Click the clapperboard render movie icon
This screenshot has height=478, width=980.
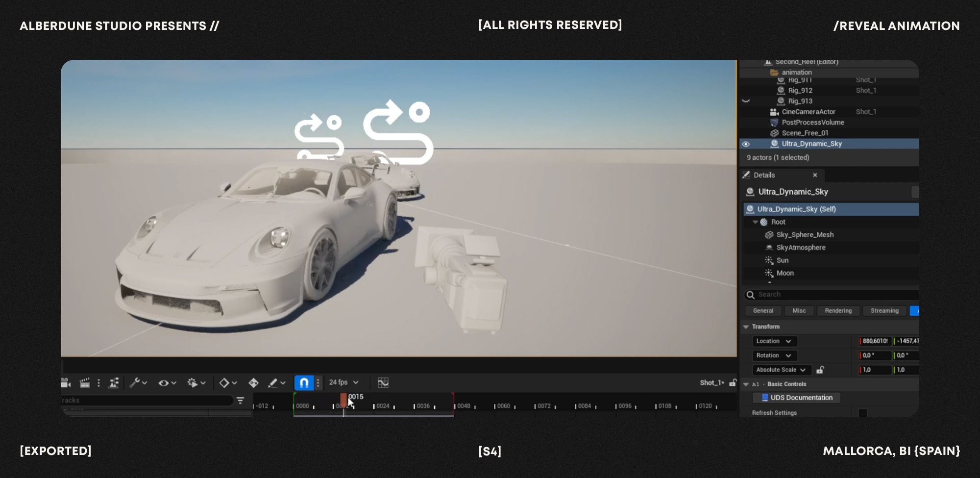click(x=85, y=383)
